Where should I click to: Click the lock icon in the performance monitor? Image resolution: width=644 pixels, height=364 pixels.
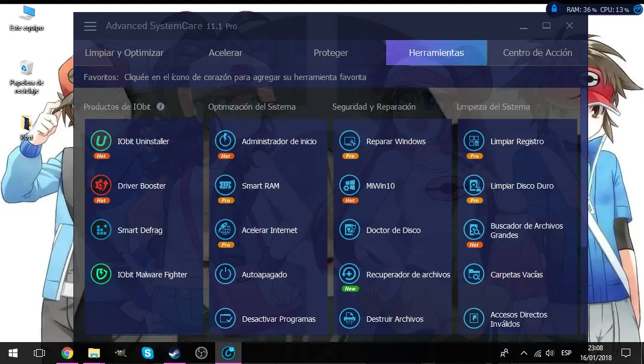coord(554,9)
